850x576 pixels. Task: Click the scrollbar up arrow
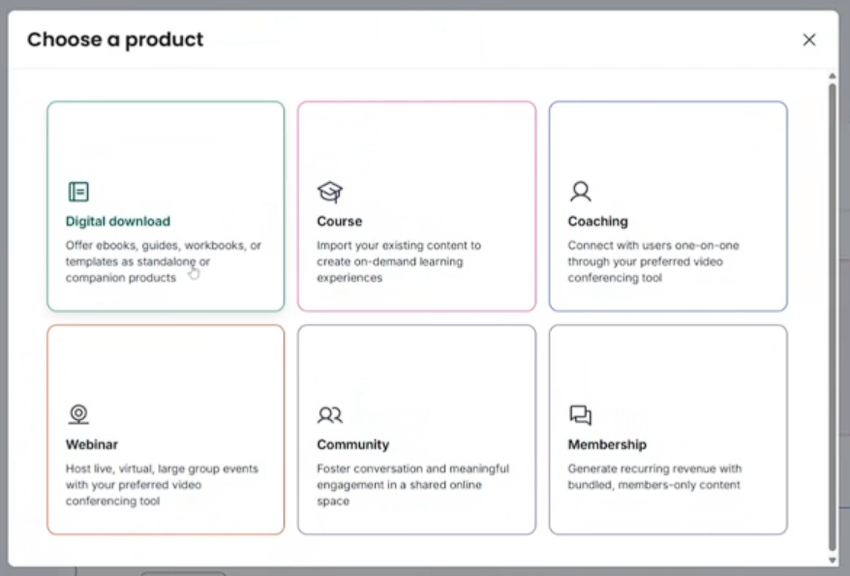click(x=832, y=76)
